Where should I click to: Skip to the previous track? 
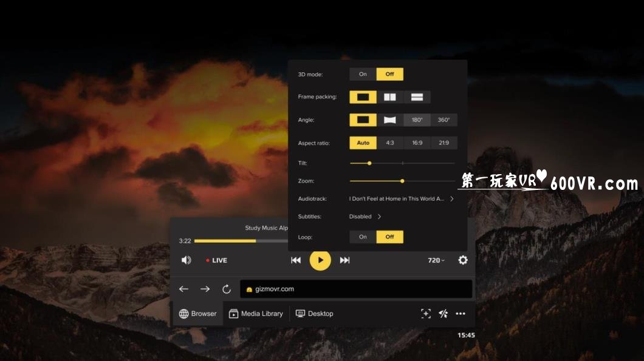point(296,260)
